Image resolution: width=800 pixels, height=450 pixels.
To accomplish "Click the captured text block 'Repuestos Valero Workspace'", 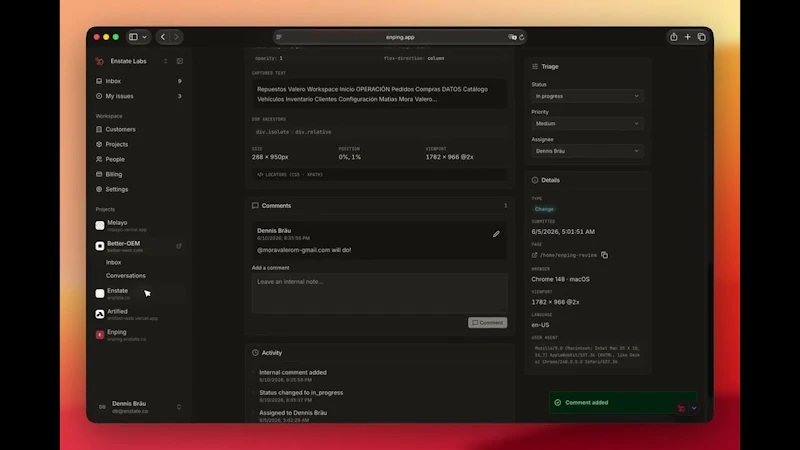I will 379,94.
